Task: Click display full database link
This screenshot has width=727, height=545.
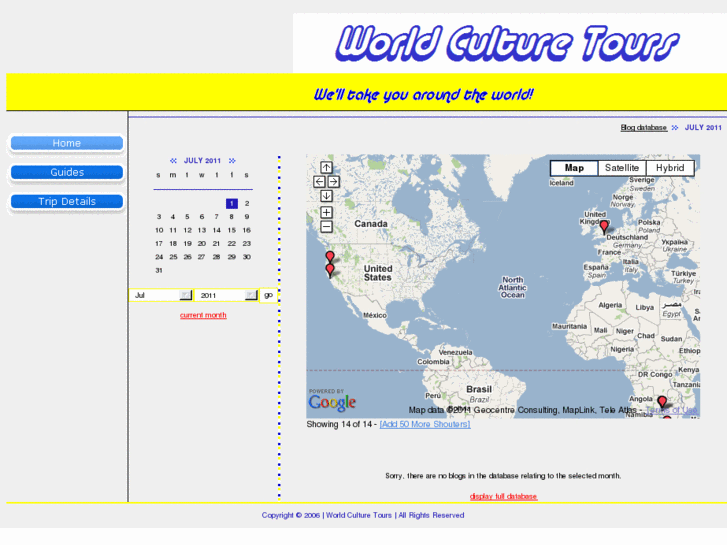Action: tap(504, 496)
